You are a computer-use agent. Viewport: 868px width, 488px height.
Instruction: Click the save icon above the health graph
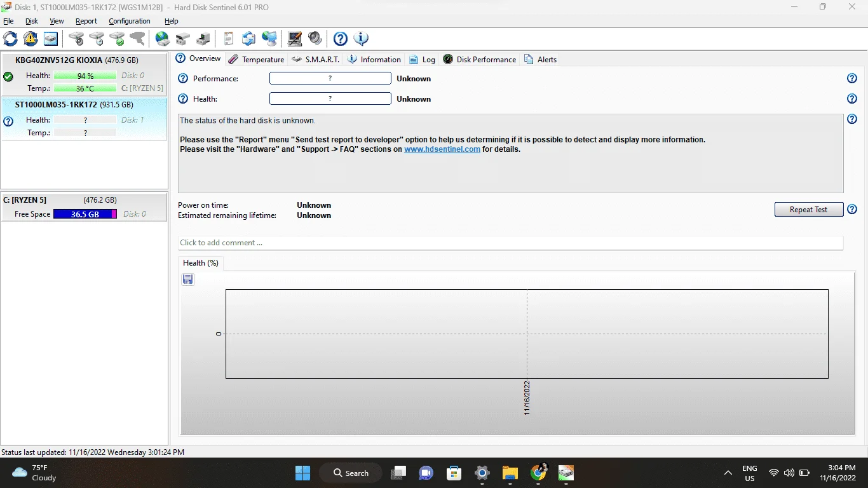(x=187, y=280)
